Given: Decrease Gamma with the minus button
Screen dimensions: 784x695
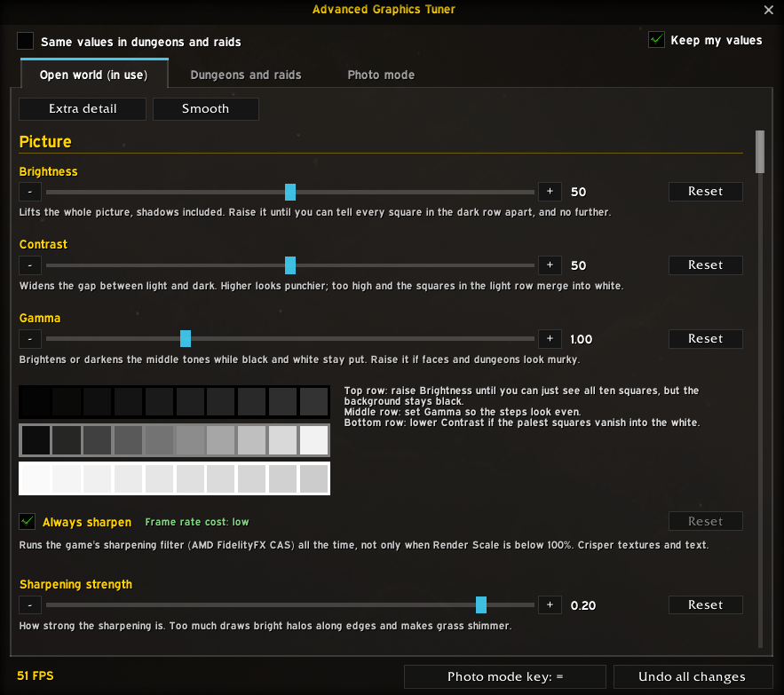Looking at the screenshot, I should click(30, 338).
